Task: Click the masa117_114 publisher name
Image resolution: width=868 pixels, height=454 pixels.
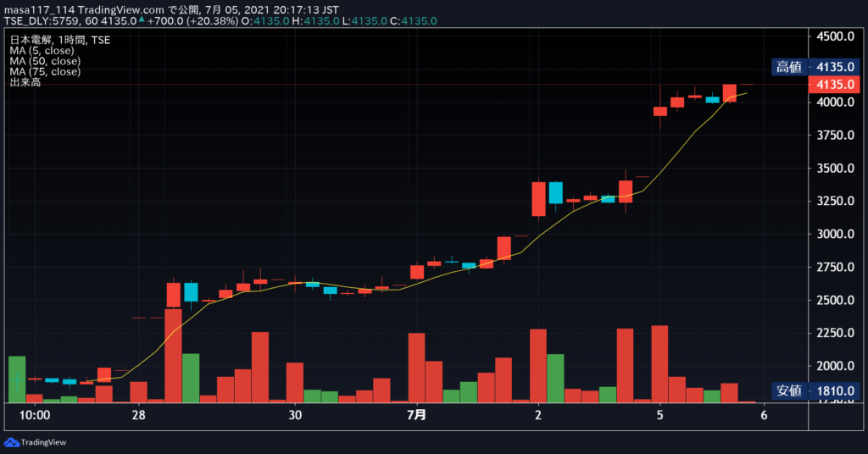Action: [x=40, y=10]
